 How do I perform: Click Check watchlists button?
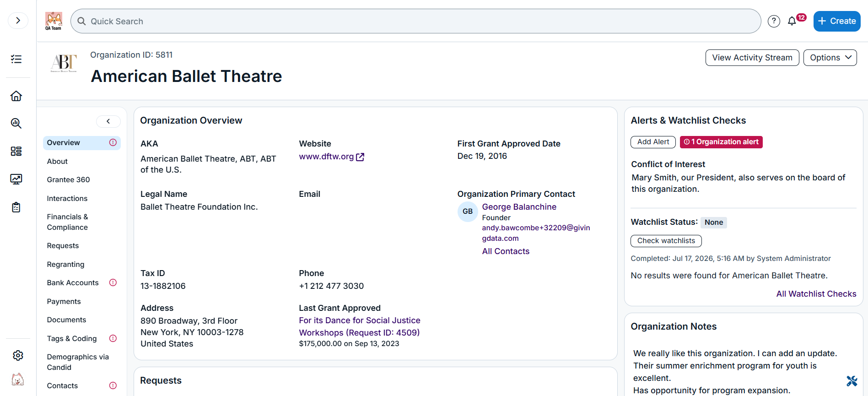[x=666, y=241]
